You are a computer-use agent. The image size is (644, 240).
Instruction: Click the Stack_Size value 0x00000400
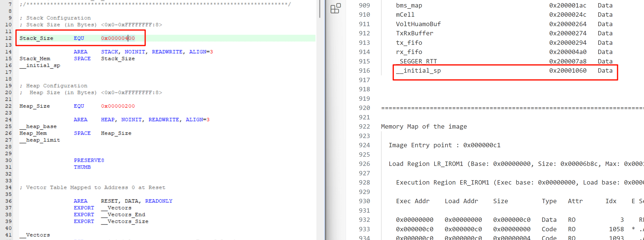(118, 38)
